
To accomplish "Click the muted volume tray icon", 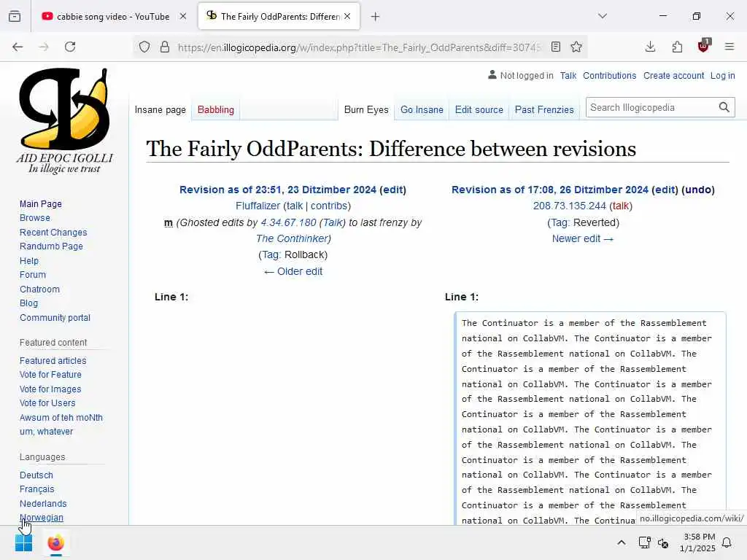I will [663, 542].
